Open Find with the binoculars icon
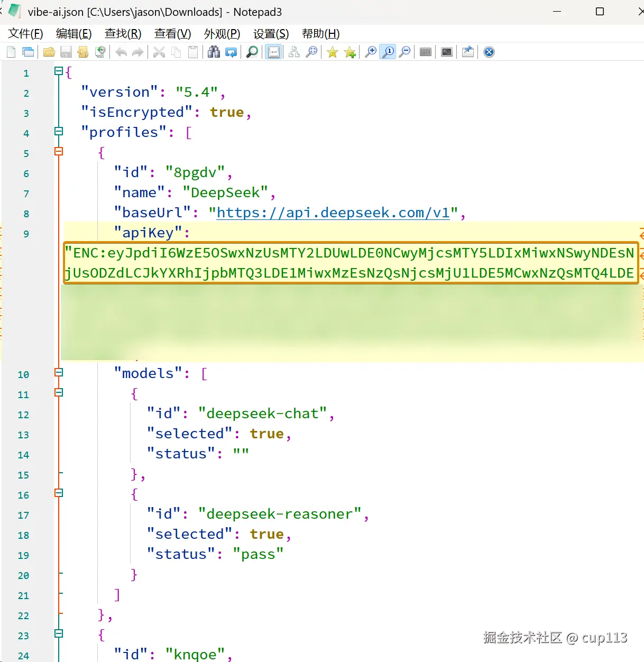This screenshot has height=662, width=644. [214, 52]
